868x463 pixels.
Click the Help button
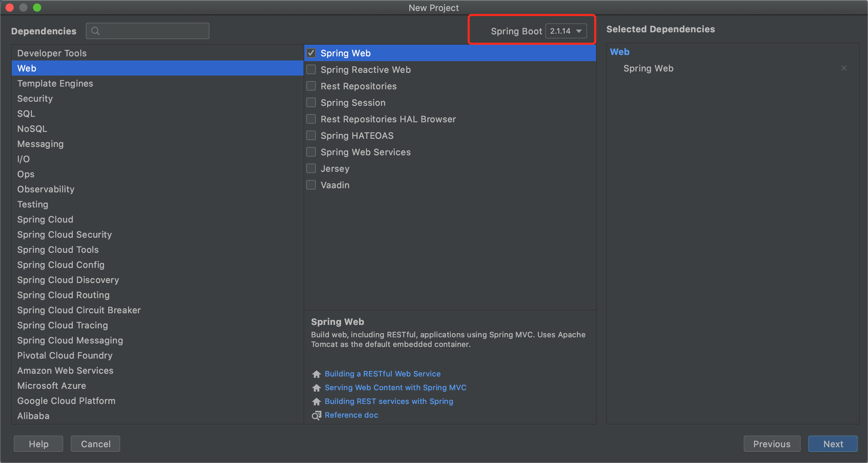point(38,444)
